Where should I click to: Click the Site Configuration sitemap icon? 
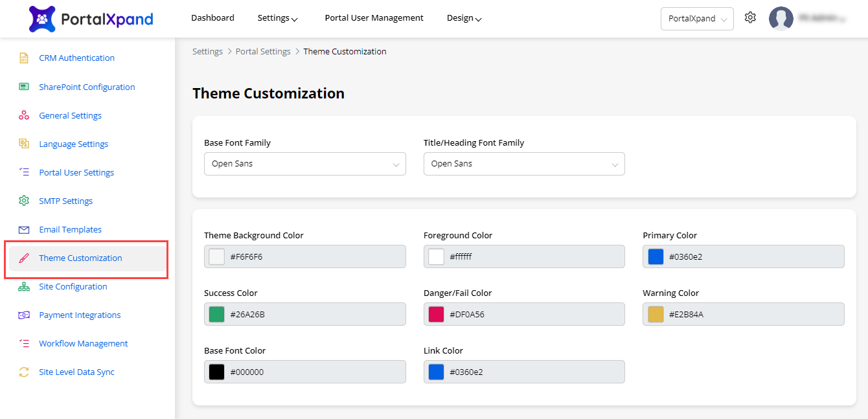coord(24,286)
